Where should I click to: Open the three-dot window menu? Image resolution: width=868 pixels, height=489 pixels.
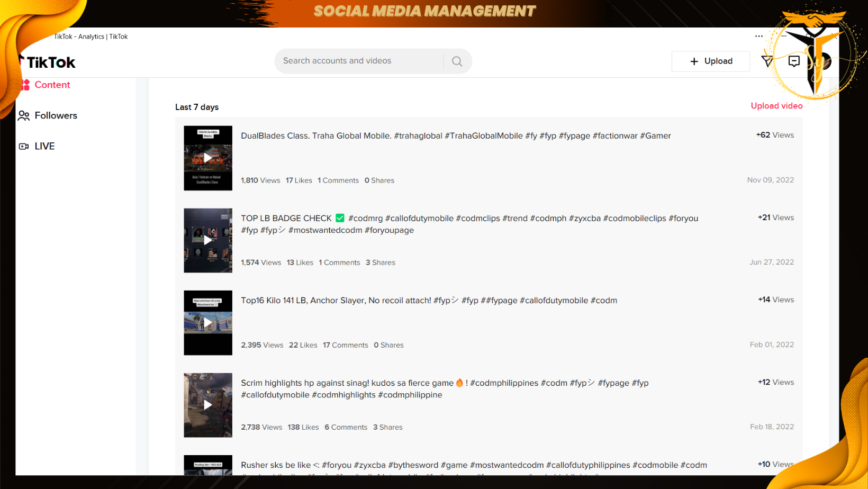759,37
